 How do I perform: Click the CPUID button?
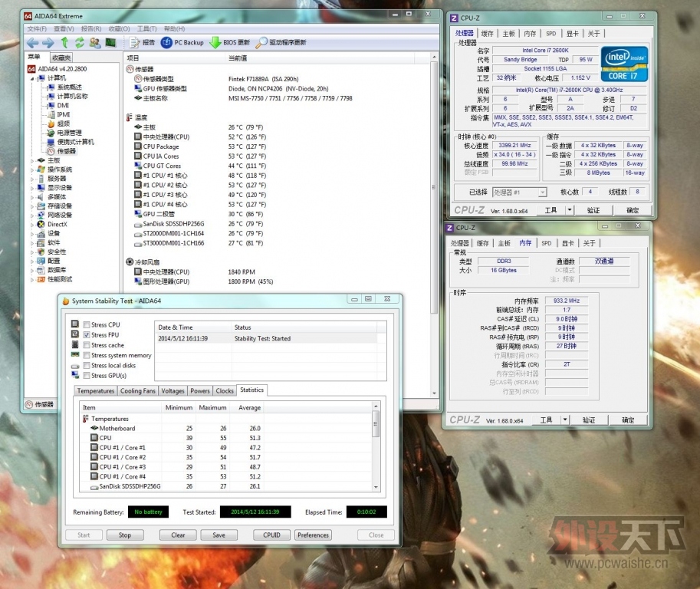[271, 535]
